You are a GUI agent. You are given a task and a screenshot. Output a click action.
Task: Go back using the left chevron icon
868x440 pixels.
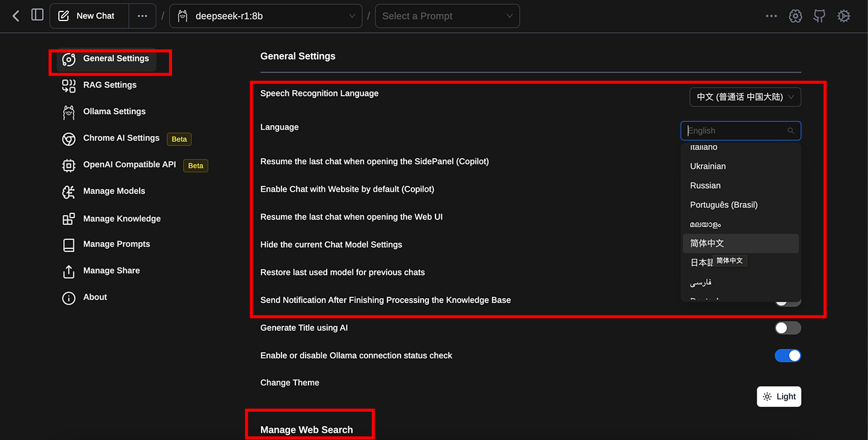(x=16, y=16)
